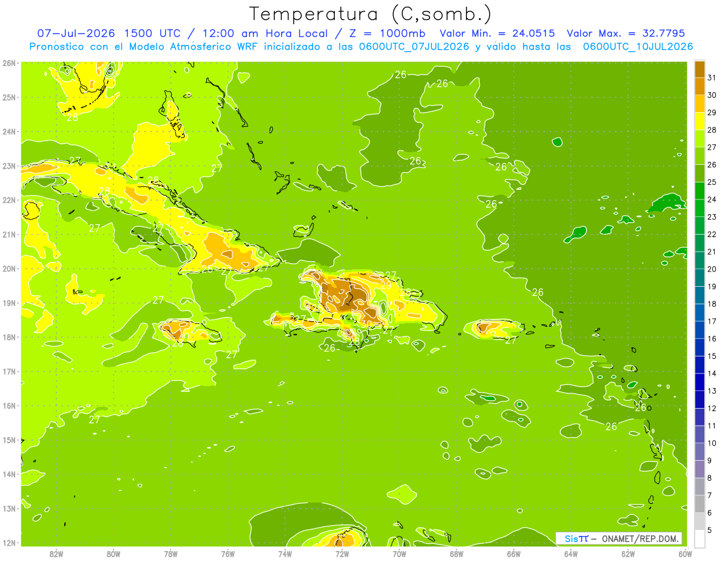Click longitude axis label 70W

coord(399,554)
